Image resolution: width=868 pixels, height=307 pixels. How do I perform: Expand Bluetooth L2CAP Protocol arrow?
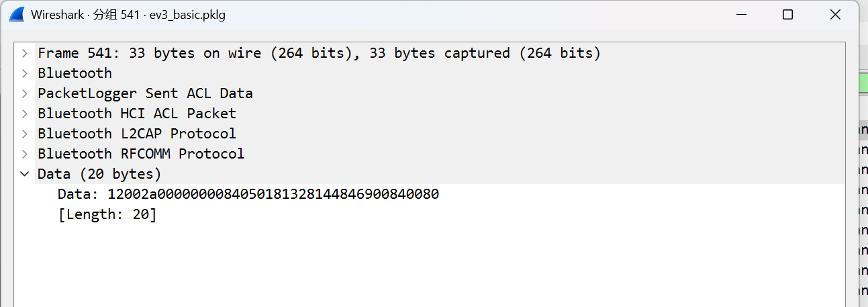tap(25, 134)
